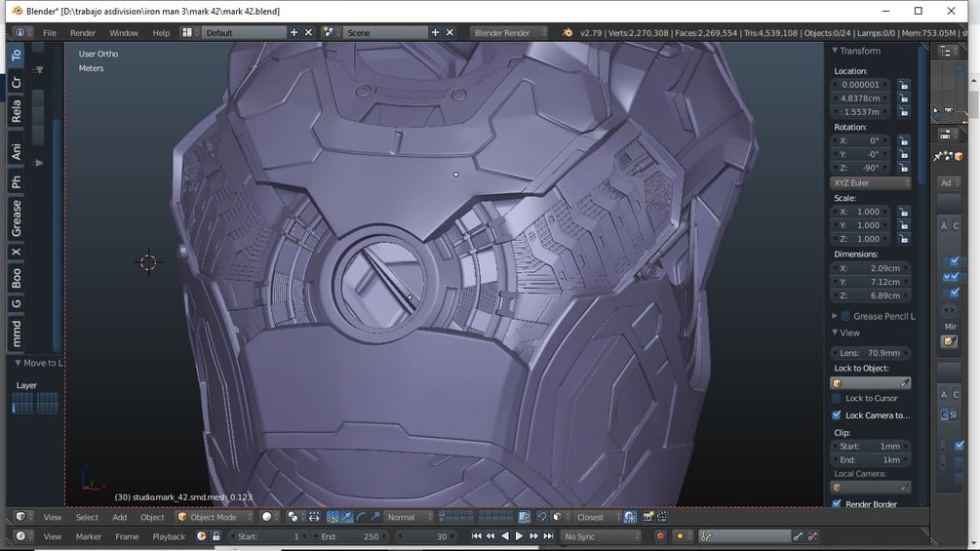Open the Window menu

(x=124, y=32)
